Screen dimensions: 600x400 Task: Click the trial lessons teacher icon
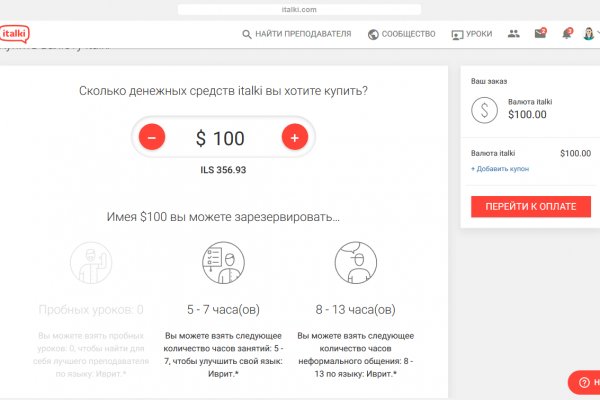(x=91, y=262)
